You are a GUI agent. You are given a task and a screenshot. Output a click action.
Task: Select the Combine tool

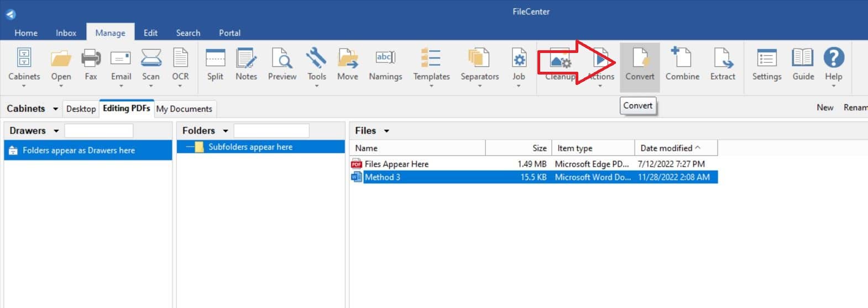pyautogui.click(x=682, y=65)
